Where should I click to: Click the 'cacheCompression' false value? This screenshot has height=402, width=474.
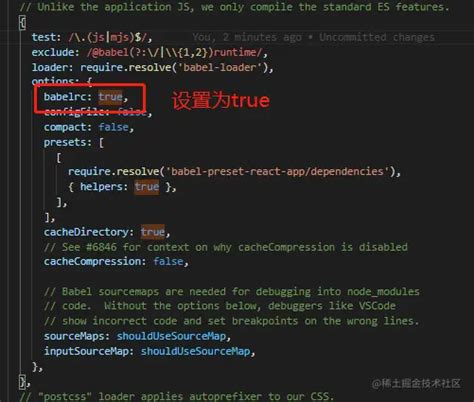click(x=168, y=261)
